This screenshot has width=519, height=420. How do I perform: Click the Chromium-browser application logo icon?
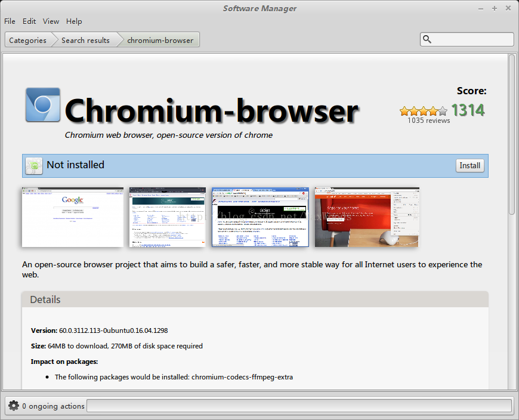tap(43, 105)
